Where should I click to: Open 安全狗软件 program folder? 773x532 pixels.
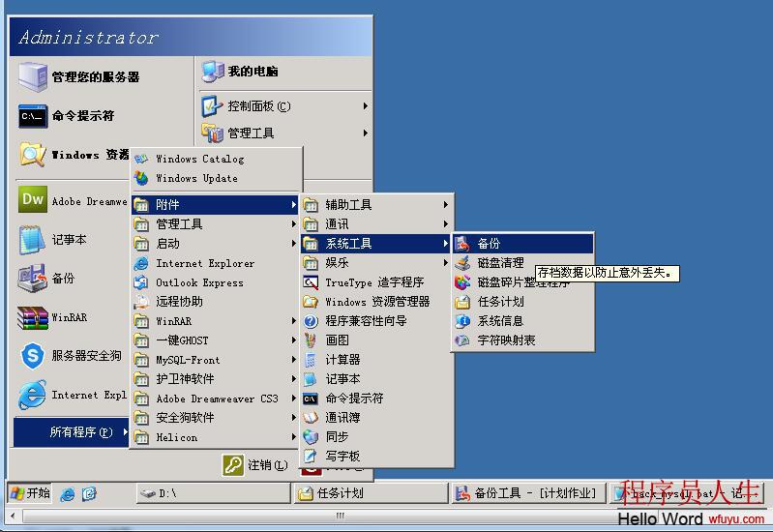click(216, 418)
